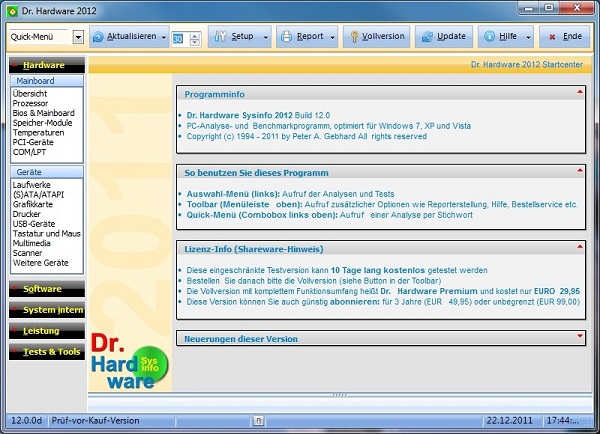This screenshot has width=600, height=434.
Task: Click the horizontal splitter grip below the panels
Action: tap(339, 395)
